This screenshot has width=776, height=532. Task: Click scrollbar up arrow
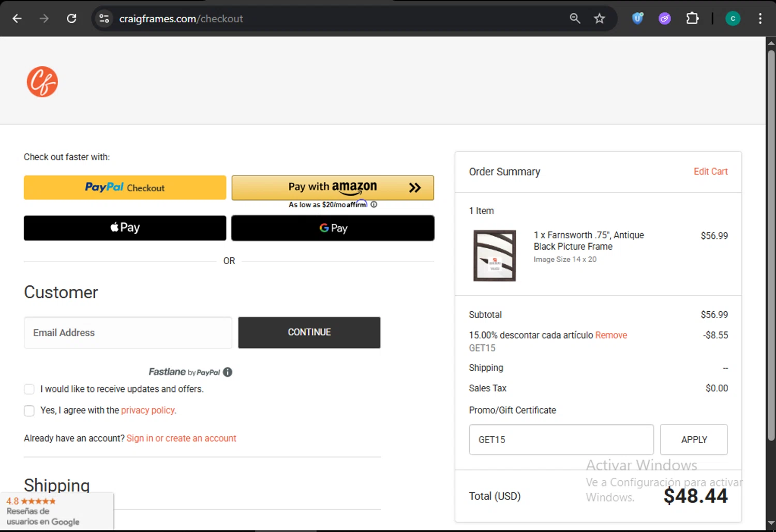click(771, 43)
